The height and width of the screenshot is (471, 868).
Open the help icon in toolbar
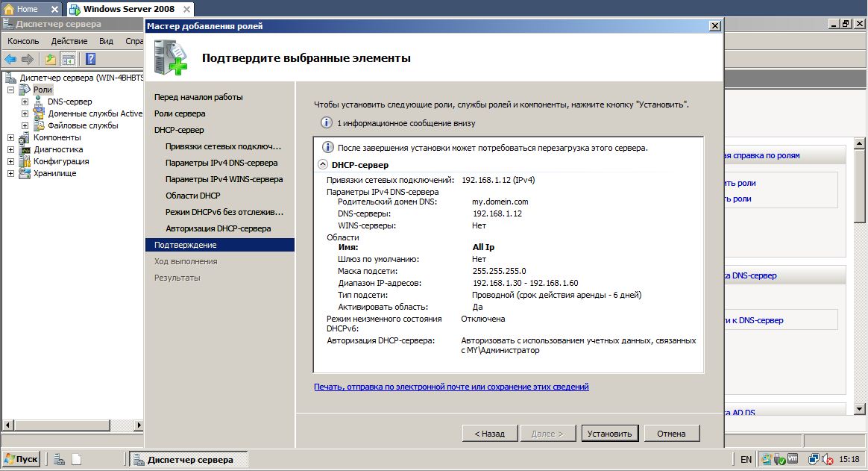[x=91, y=59]
